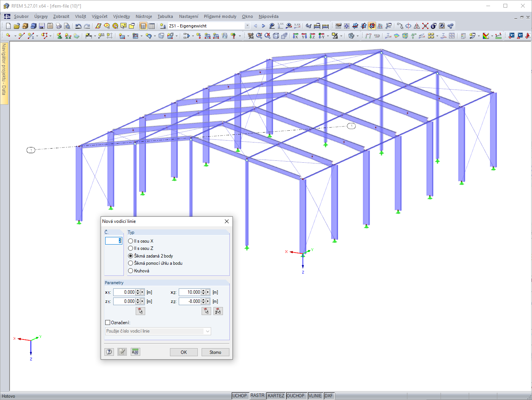Screen dimensions: 532x400
Task: Open a file with the folder icon
Action: tap(17, 26)
